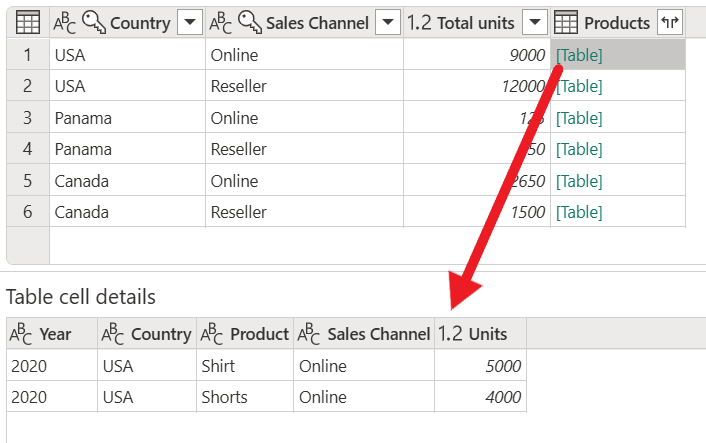Open the Sales Channel column filter dropdown
The width and height of the screenshot is (706, 443).
pos(388,22)
